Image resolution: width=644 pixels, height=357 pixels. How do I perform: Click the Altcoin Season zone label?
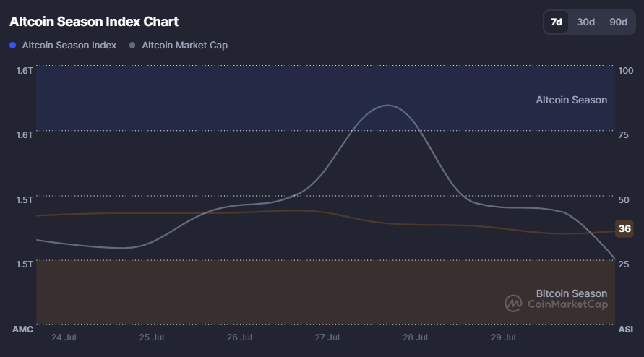pyautogui.click(x=571, y=100)
